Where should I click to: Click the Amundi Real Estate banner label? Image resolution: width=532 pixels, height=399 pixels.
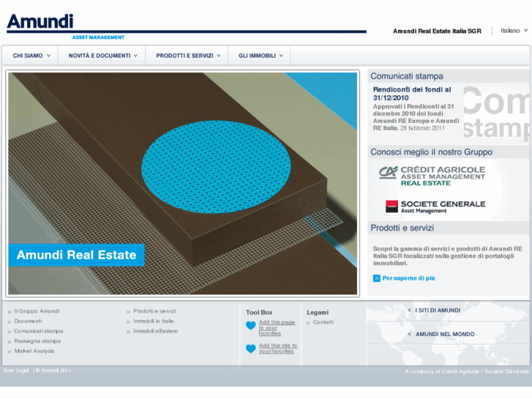pyautogui.click(x=76, y=255)
